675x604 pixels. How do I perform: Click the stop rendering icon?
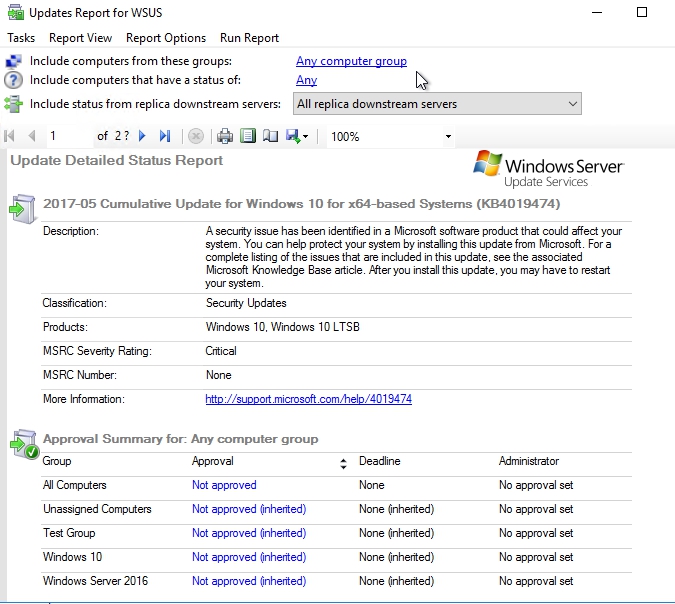point(196,136)
